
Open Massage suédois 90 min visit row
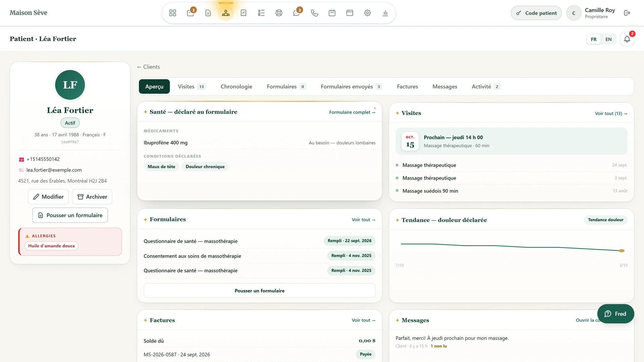(x=512, y=191)
